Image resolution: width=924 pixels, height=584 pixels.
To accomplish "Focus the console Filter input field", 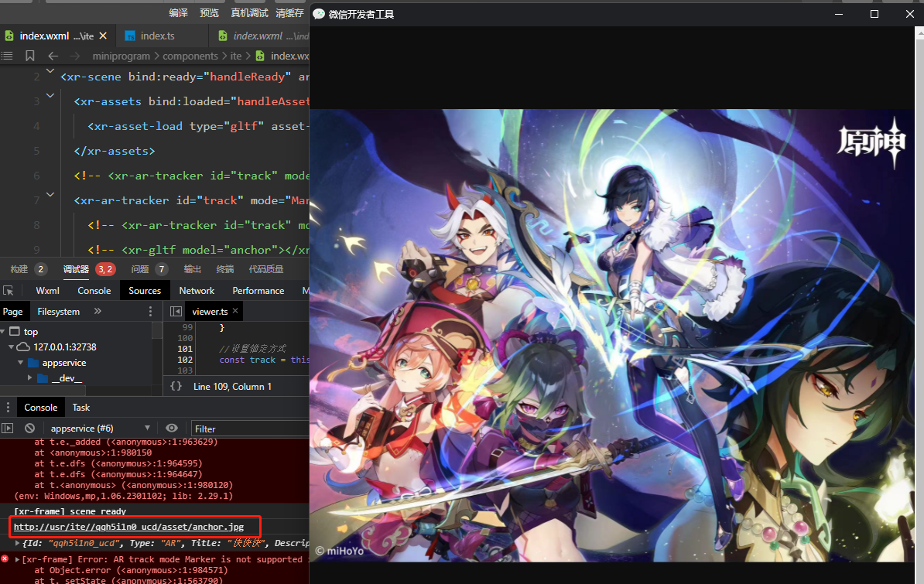I will pos(250,429).
